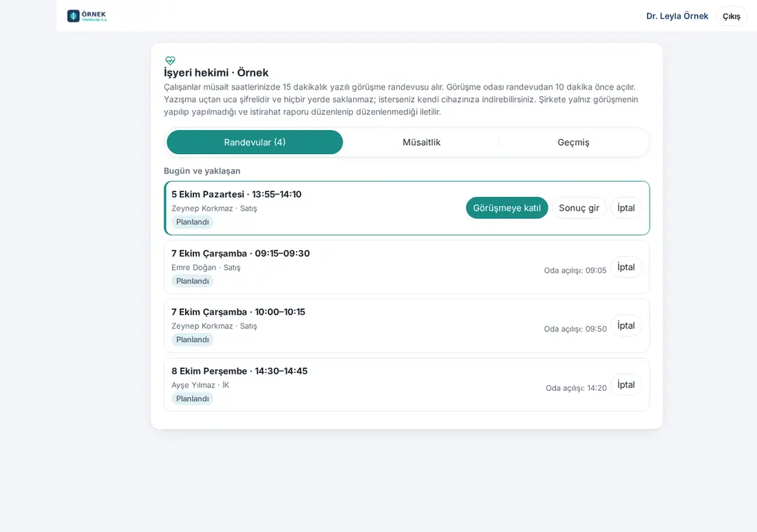757x532 pixels.
Task: Open the Randevular (4) tab
Action: point(255,142)
